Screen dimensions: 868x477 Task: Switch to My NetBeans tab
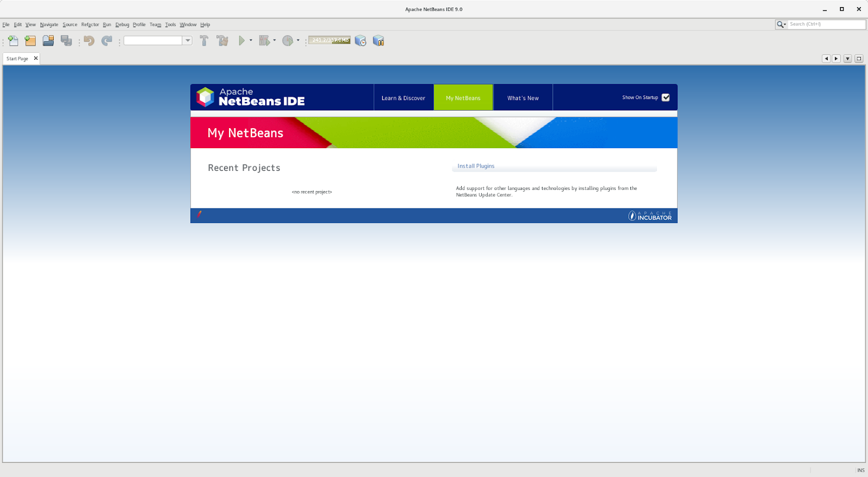tap(463, 98)
